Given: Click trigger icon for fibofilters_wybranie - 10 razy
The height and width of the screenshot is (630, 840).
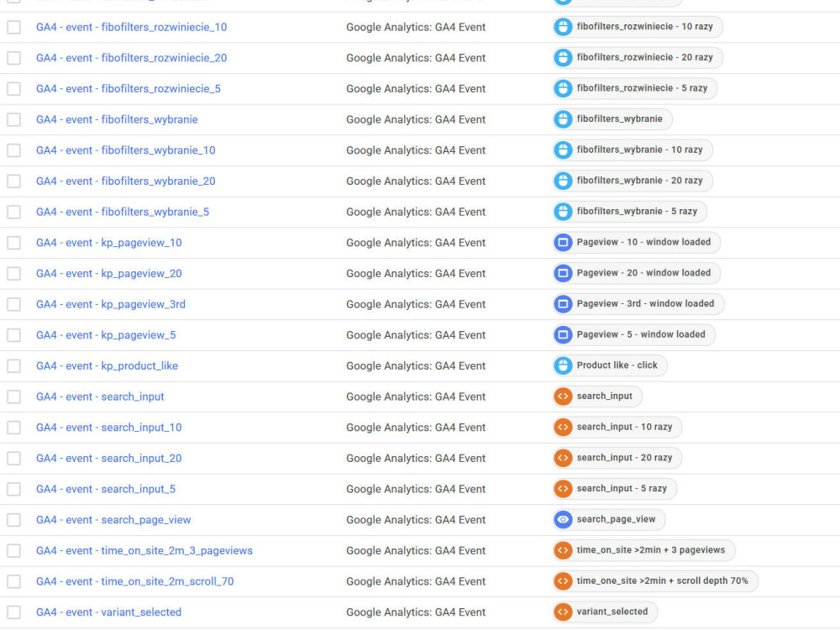Looking at the screenshot, I should pyautogui.click(x=563, y=150).
